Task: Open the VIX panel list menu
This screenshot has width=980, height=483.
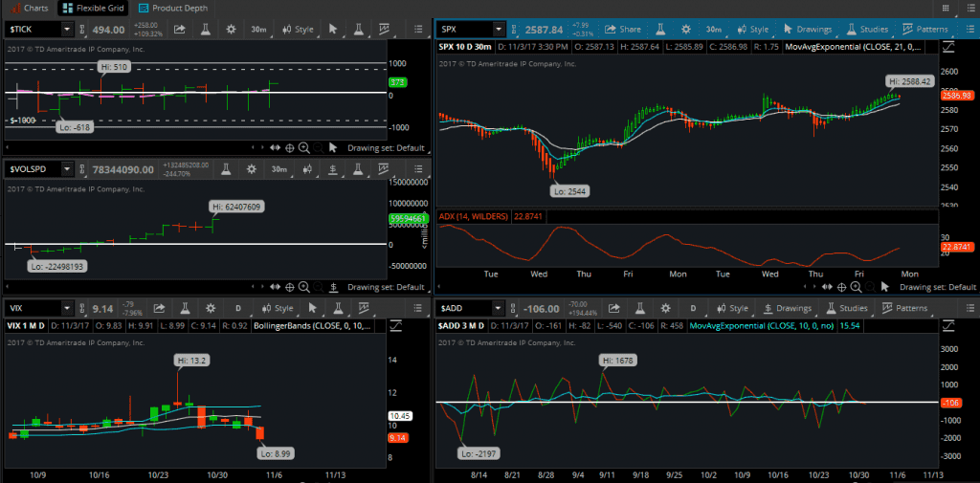Action: pos(419,308)
